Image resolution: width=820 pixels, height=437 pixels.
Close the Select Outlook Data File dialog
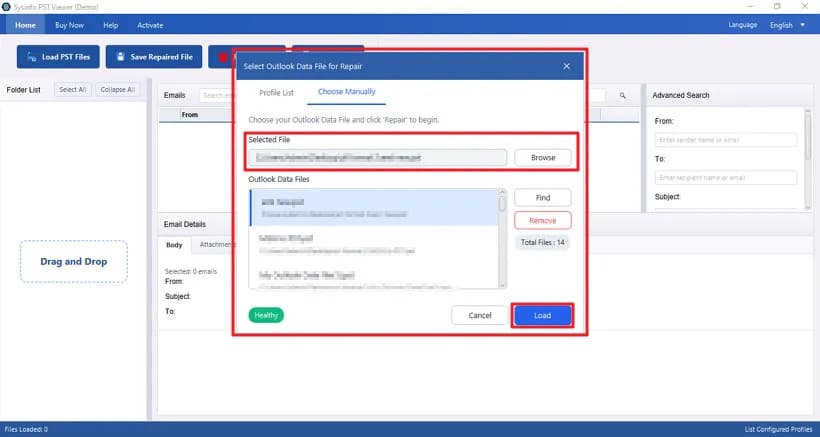[x=567, y=66]
